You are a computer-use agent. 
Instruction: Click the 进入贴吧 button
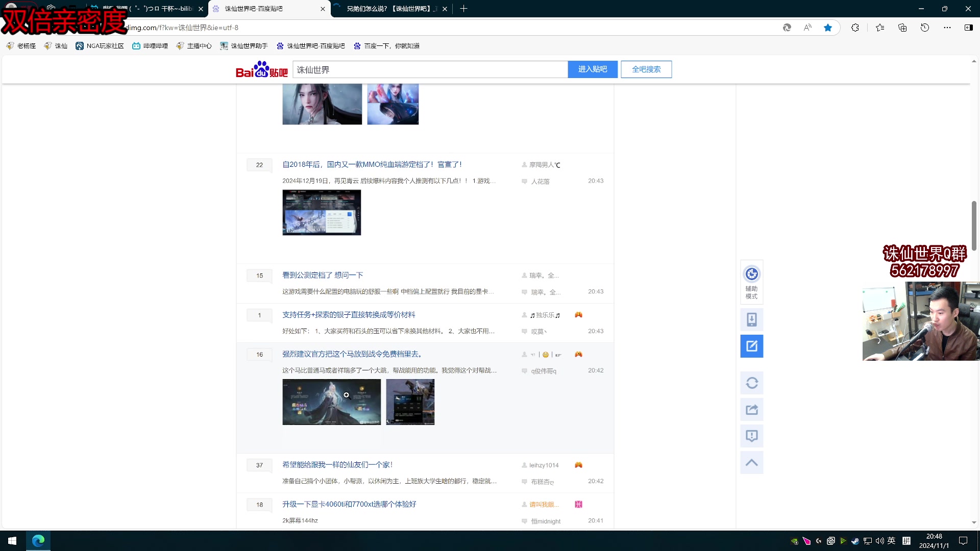point(593,69)
